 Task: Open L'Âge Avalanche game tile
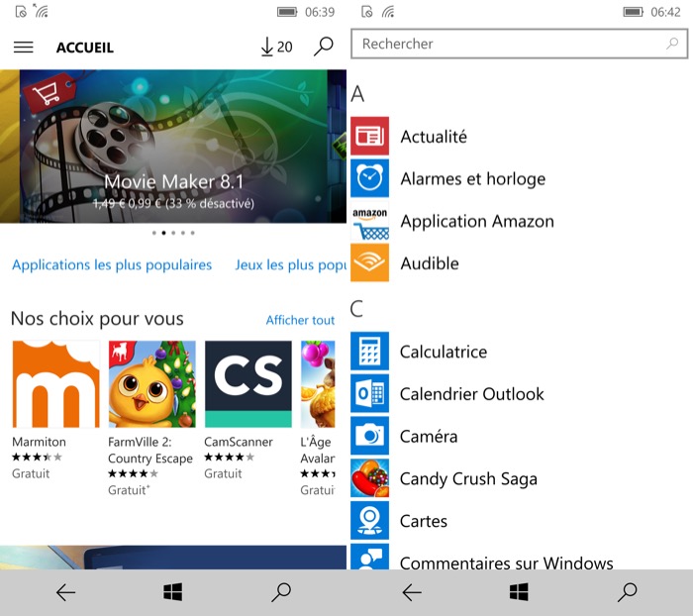click(318, 384)
